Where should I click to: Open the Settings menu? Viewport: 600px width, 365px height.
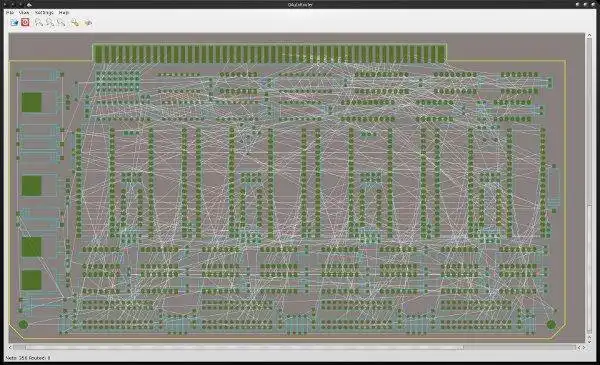tap(44, 13)
